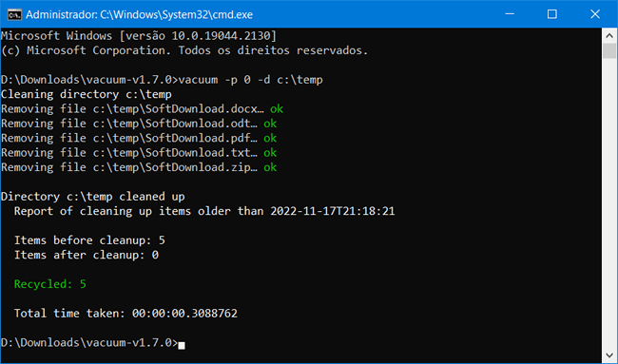Maximize the cmd.exe window

point(552,14)
